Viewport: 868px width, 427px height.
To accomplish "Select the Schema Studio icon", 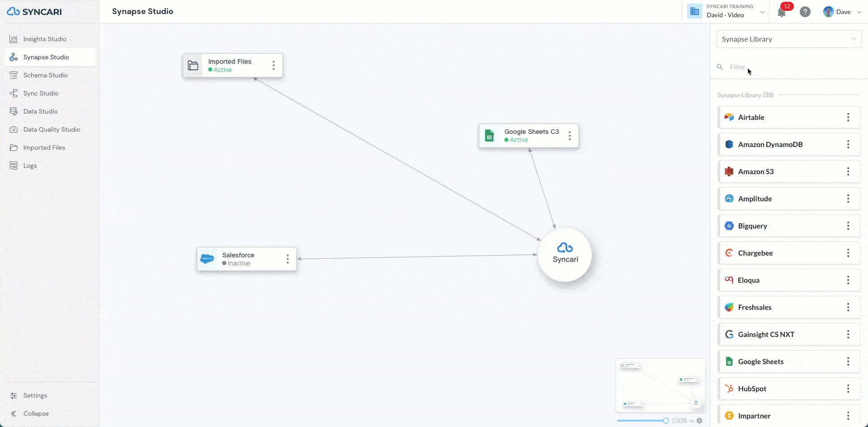I will [14, 75].
